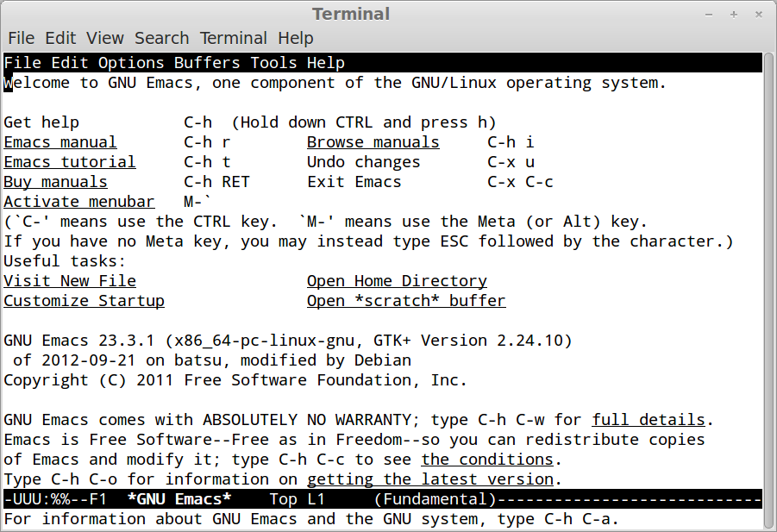This screenshot has height=532, width=777.
Task: Click the Undo changes text
Action: 364,162
